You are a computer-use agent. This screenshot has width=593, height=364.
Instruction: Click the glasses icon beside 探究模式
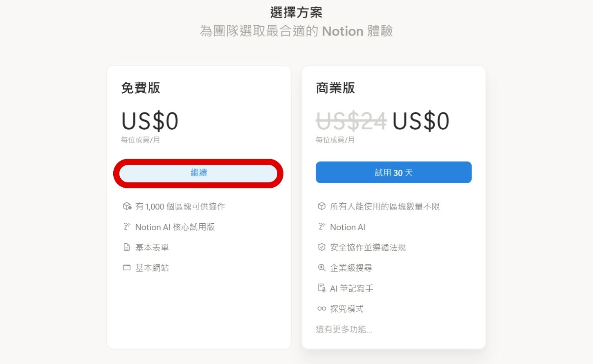click(x=321, y=308)
